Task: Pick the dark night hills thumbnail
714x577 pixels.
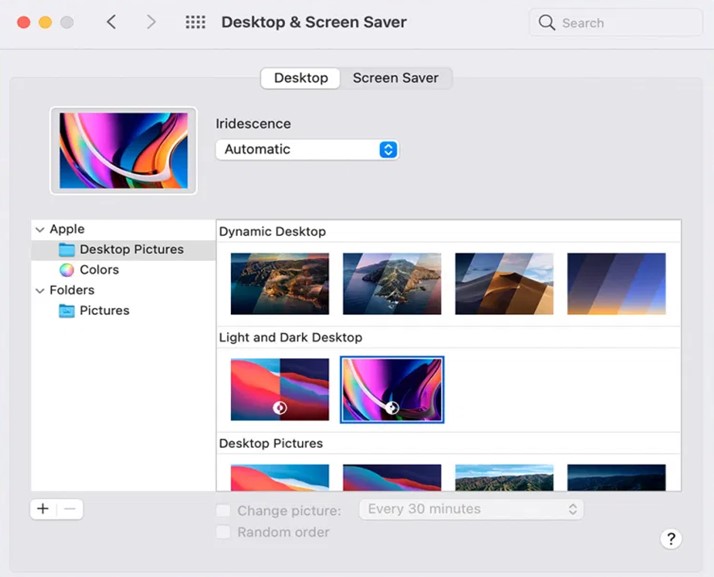Action: tap(616, 477)
